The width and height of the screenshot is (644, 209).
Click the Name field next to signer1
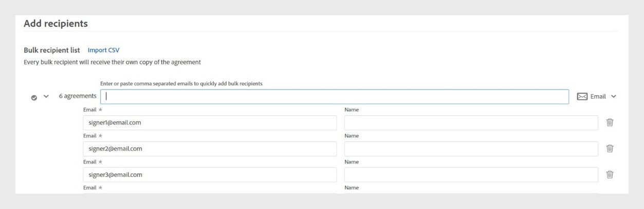tap(471, 123)
